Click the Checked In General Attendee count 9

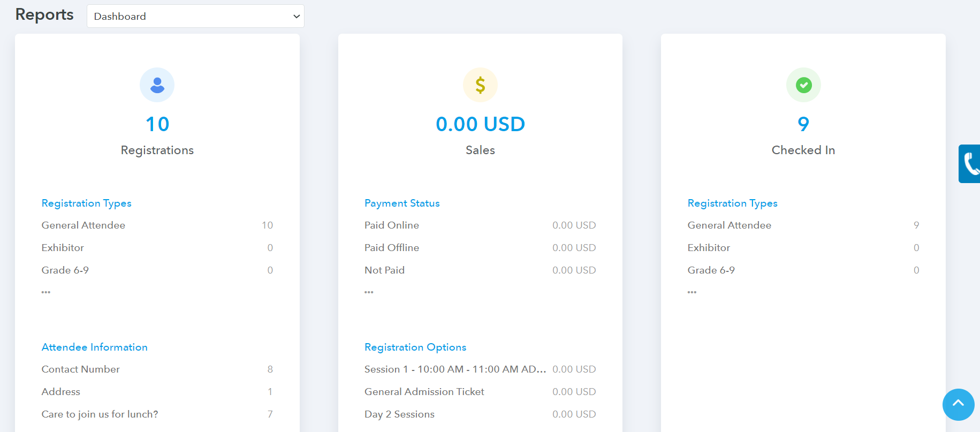916,225
